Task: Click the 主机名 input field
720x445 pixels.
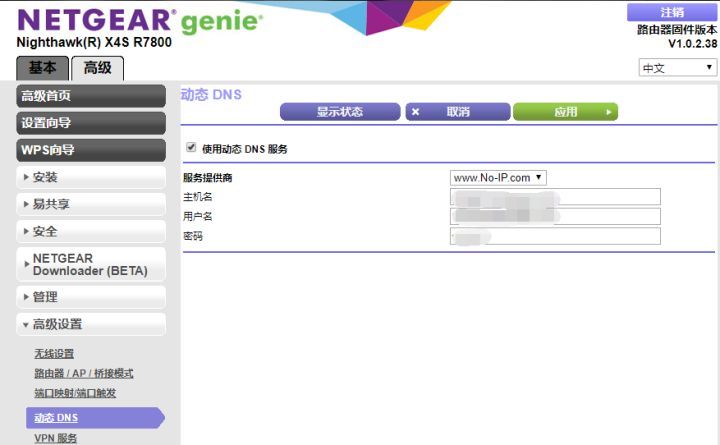Action: pyautogui.click(x=555, y=196)
